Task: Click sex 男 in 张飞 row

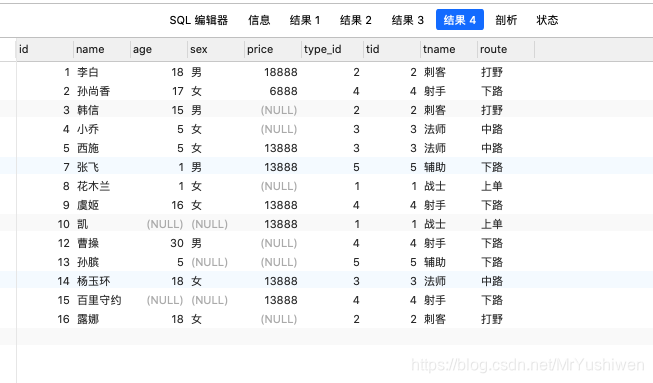Action: tap(197, 167)
